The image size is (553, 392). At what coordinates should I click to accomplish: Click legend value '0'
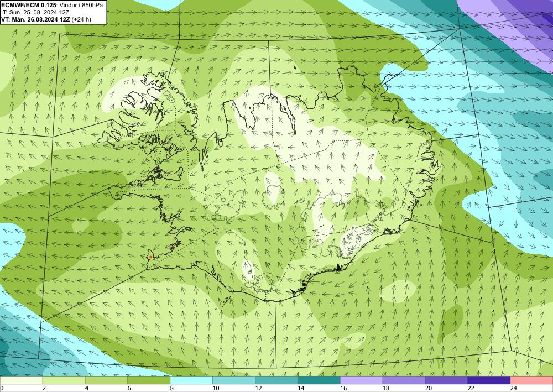(2, 389)
